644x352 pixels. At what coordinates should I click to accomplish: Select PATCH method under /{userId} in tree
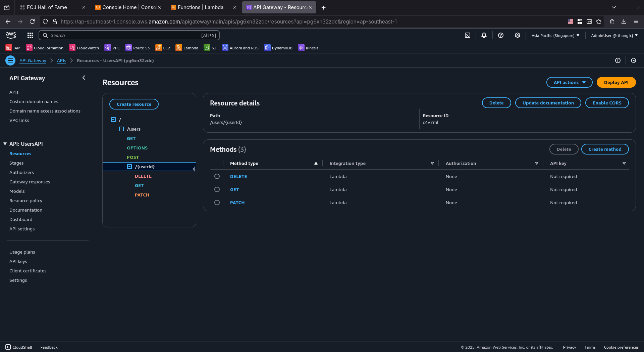(x=142, y=195)
